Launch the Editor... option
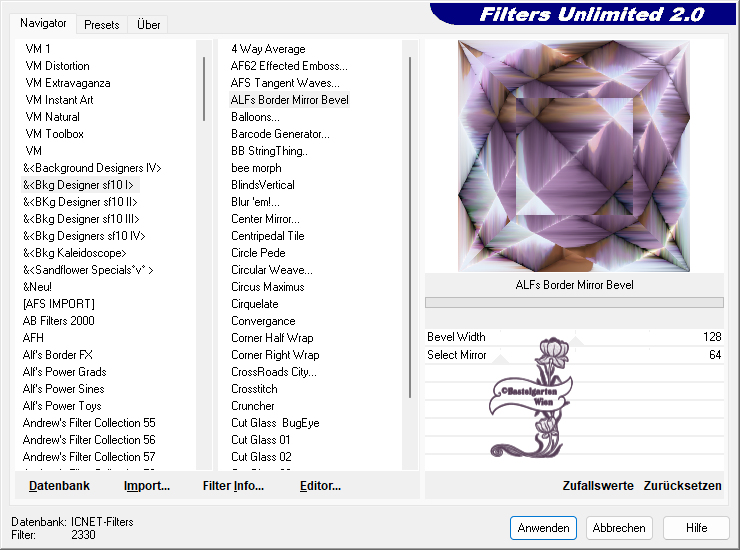The width and height of the screenshot is (740, 550). [320, 486]
